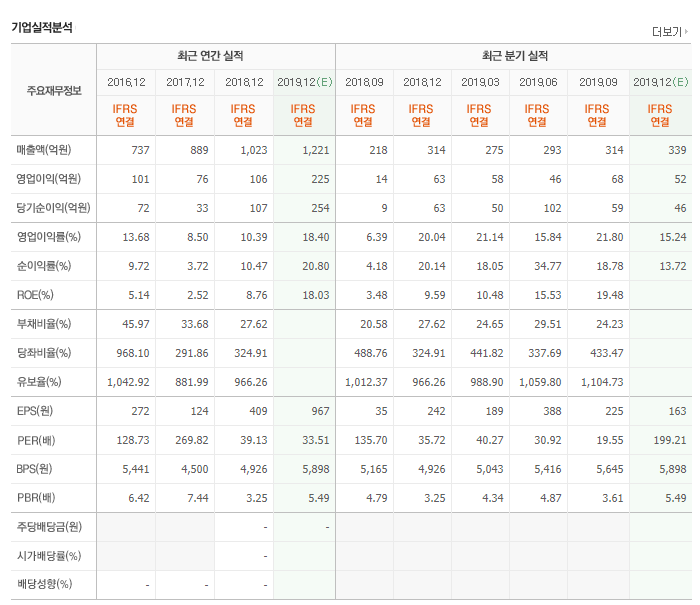The image size is (700, 605).
Task: Select the PER value 135.70
Action: [x=371, y=440]
